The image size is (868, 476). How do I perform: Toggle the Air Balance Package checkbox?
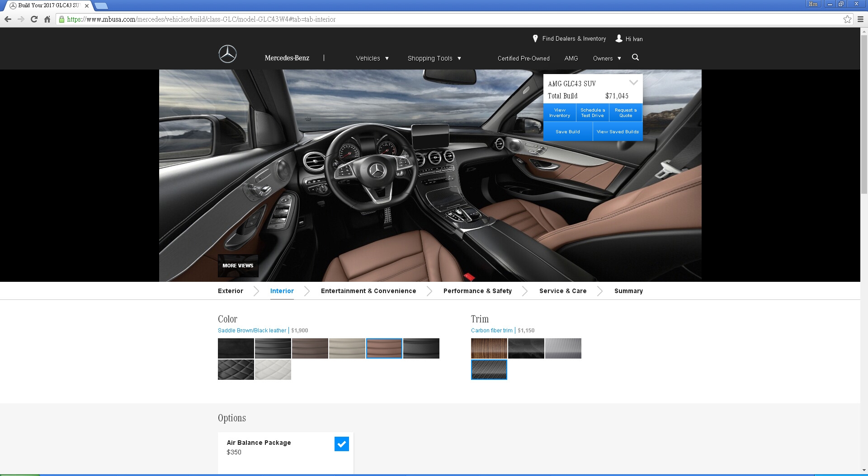pos(342,444)
